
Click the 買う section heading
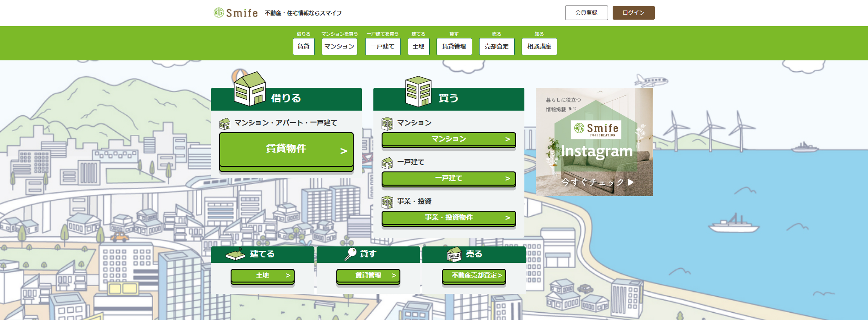click(448, 98)
